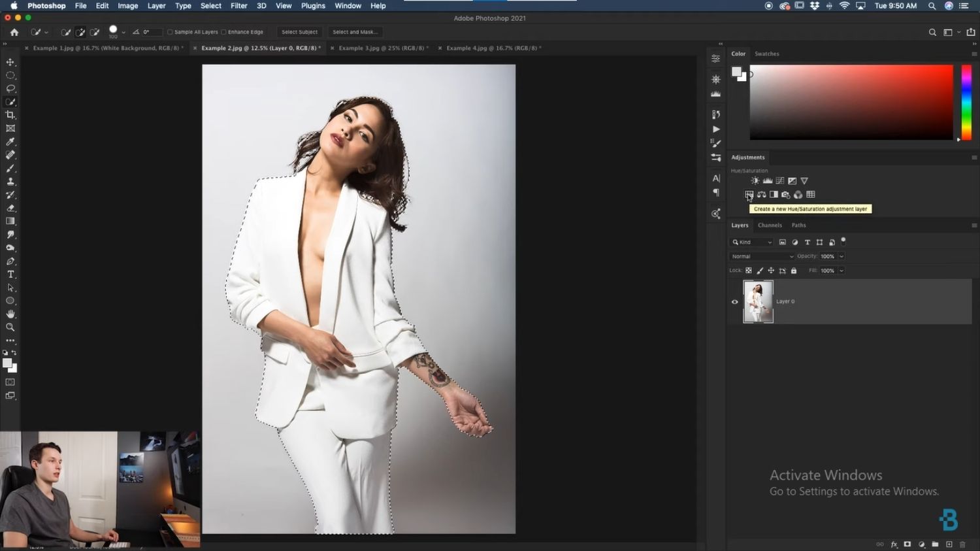Hide Layer 0 visibility
The image size is (980, 551).
coord(734,301)
